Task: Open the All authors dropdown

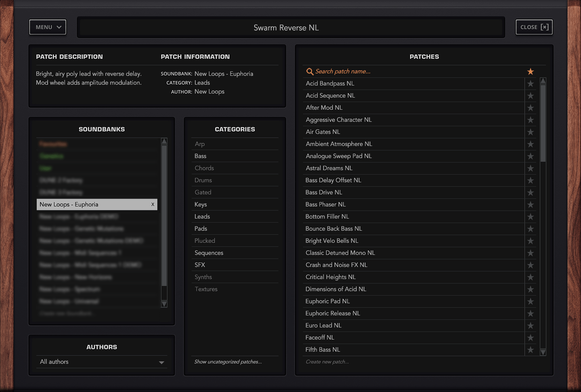Action: click(101, 362)
